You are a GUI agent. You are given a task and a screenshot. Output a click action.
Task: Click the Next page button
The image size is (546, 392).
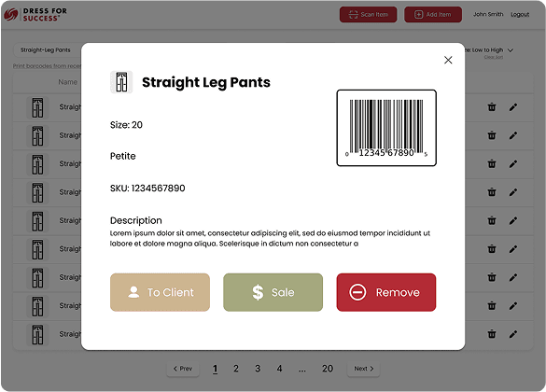coord(364,369)
